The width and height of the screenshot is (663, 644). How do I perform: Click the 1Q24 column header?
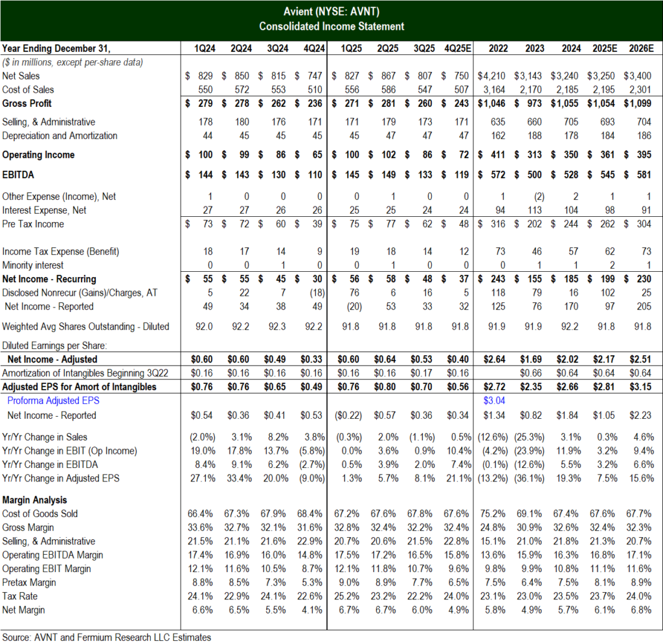tap(205, 48)
